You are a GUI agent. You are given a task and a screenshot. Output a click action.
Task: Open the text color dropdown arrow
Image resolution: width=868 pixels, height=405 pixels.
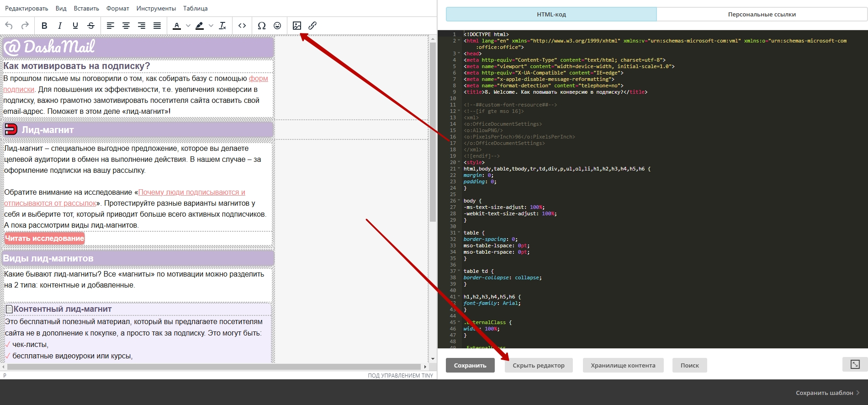click(x=188, y=26)
